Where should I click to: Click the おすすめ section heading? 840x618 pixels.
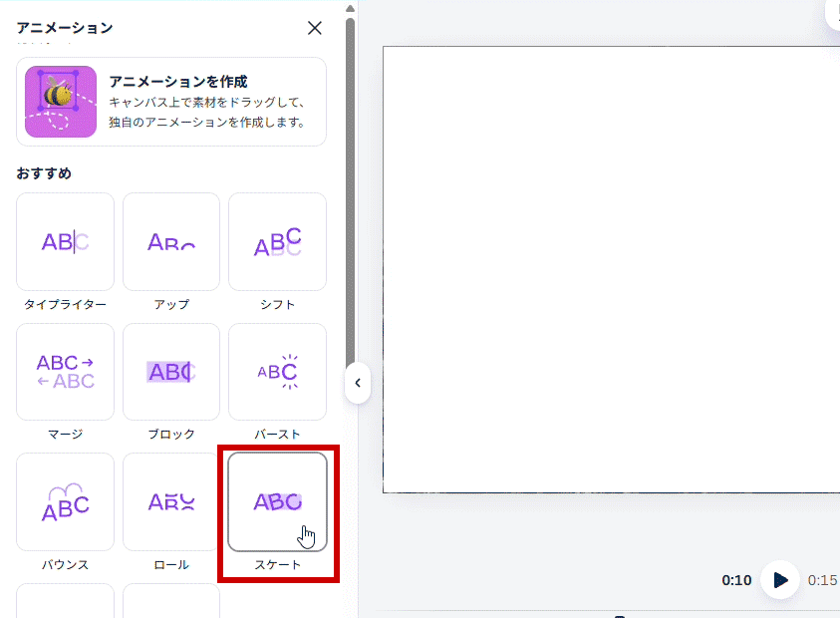click(x=44, y=173)
